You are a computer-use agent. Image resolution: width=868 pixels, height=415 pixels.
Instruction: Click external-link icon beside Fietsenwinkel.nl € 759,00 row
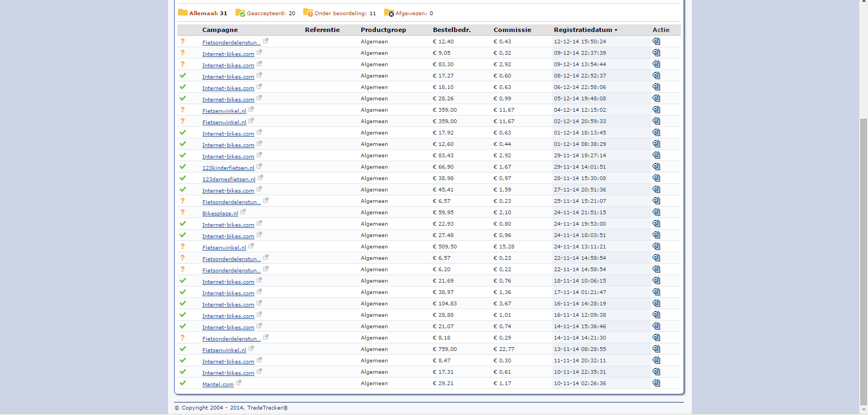point(251,348)
